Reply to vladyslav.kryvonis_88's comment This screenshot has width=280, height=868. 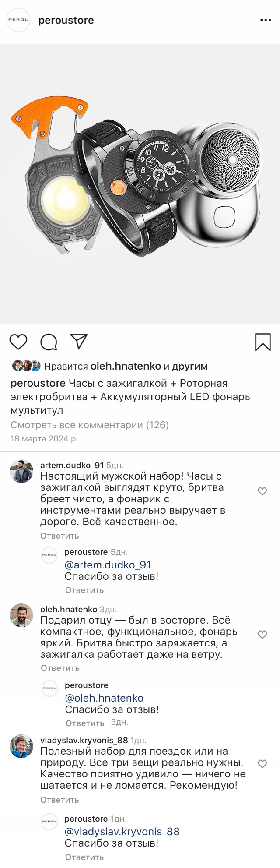click(59, 800)
